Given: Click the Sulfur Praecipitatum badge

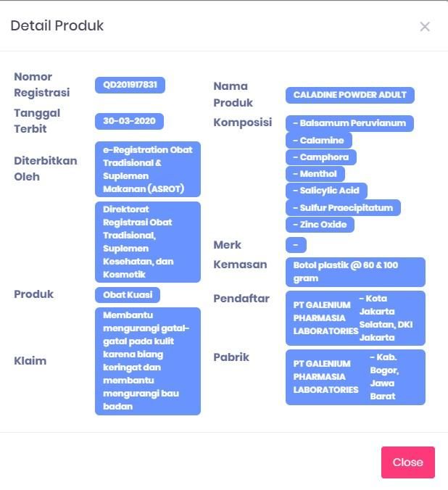Looking at the screenshot, I should click(343, 208).
